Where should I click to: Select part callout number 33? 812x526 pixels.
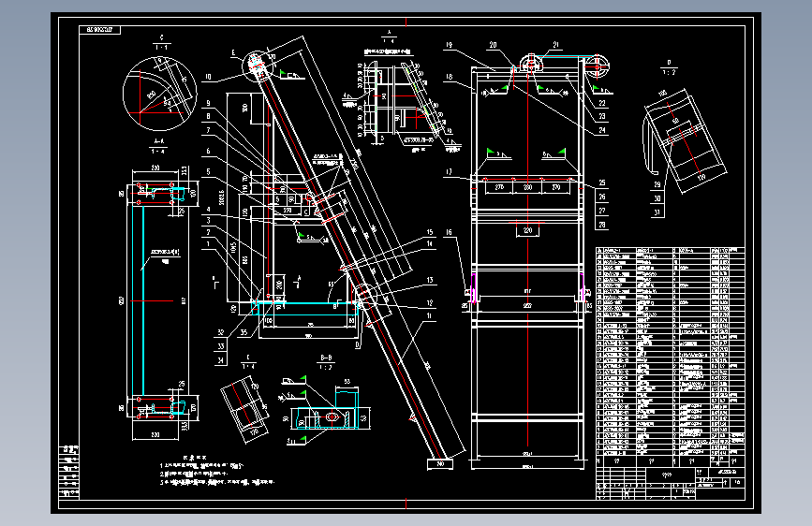[221, 346]
